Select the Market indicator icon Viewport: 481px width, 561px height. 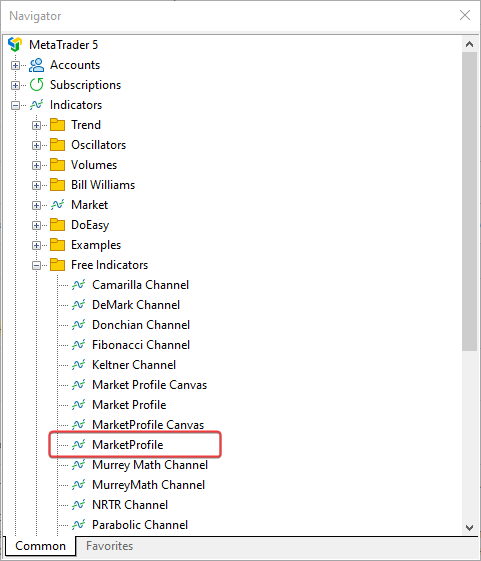tap(57, 205)
